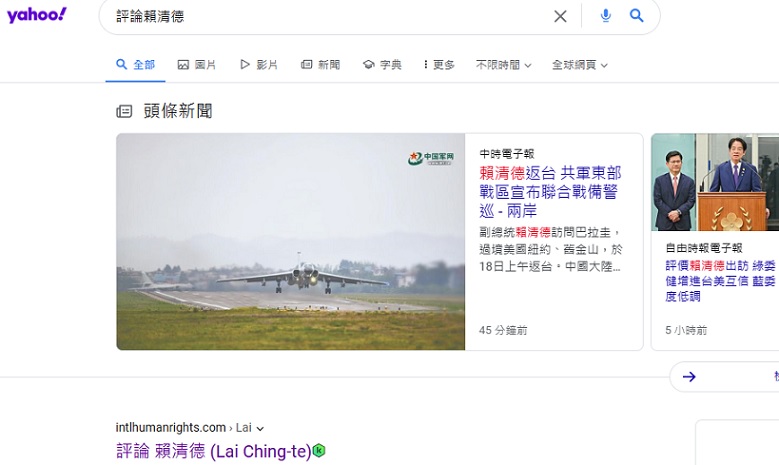Open the 不限時間 time filter dropdown

pos(504,65)
